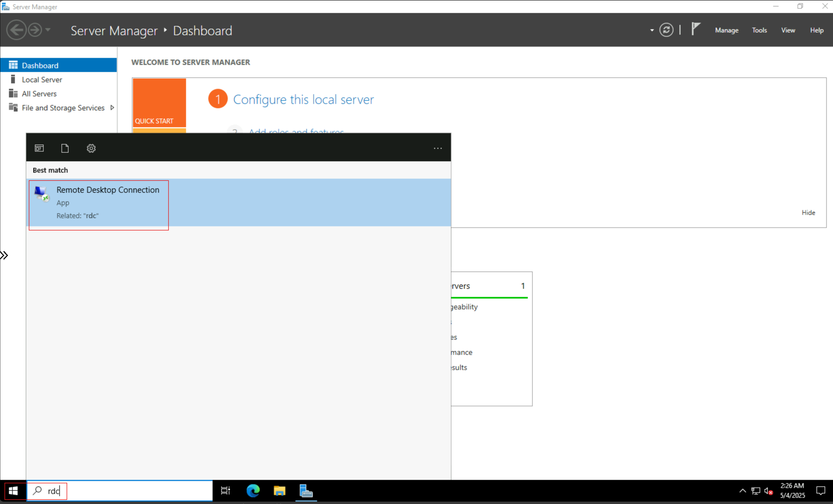This screenshot has width=833, height=504.
Task: Click the search magnifier icon in the taskbar
Action: (x=37, y=490)
